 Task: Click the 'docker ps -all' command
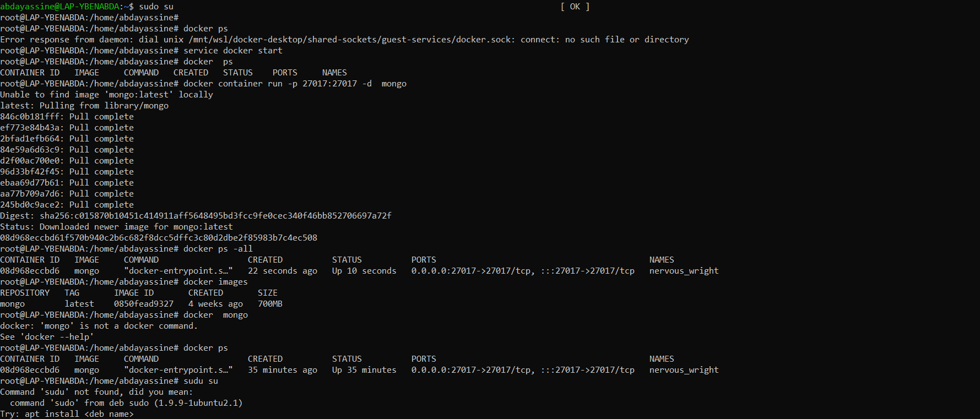[218, 249]
